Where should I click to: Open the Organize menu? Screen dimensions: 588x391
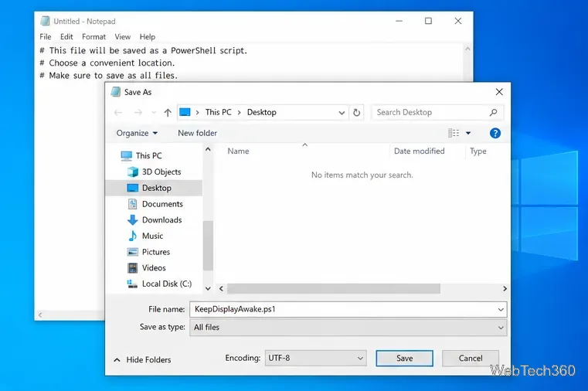(x=137, y=133)
